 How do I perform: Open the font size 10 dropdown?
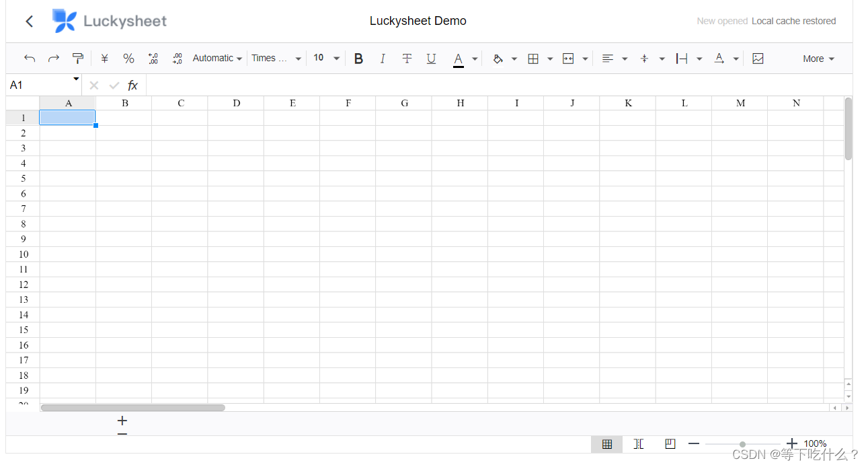coord(327,59)
